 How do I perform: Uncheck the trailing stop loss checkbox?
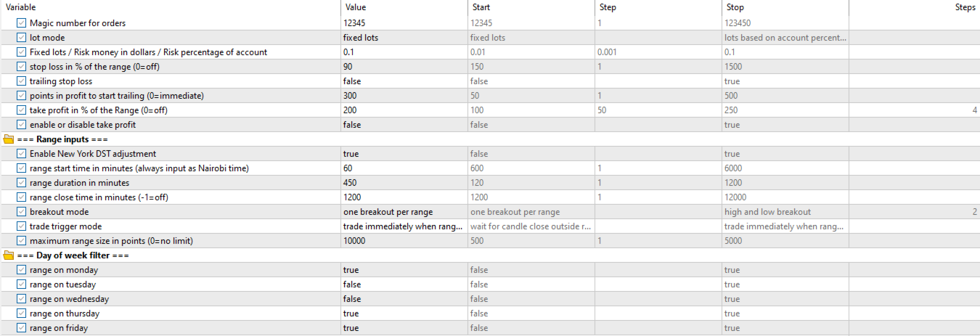(x=21, y=81)
